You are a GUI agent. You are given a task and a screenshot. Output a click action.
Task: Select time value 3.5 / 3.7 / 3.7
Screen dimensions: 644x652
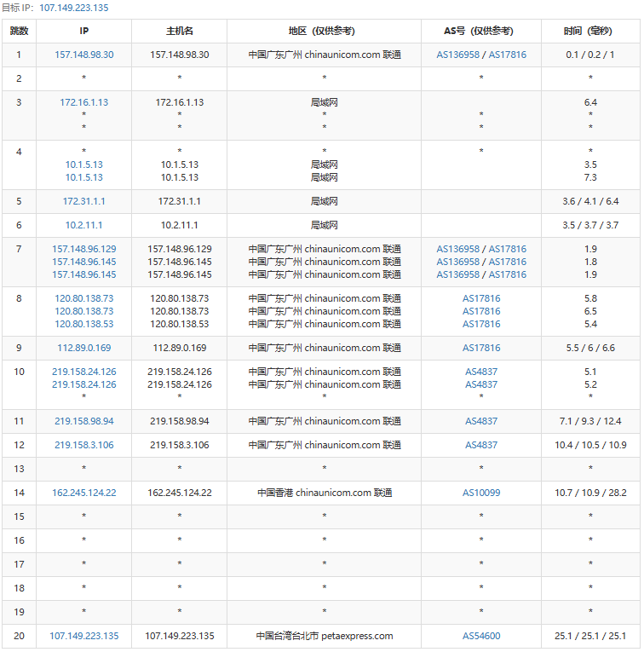pos(590,225)
